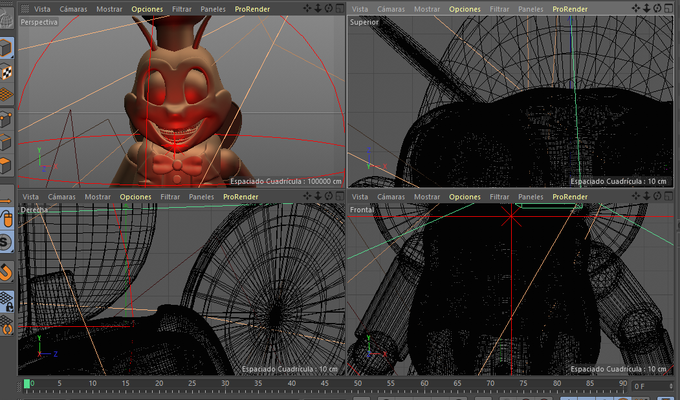This screenshot has width=680, height=400.
Task: Click the move-camera icon in Perspectiva viewport
Action: point(307,8)
